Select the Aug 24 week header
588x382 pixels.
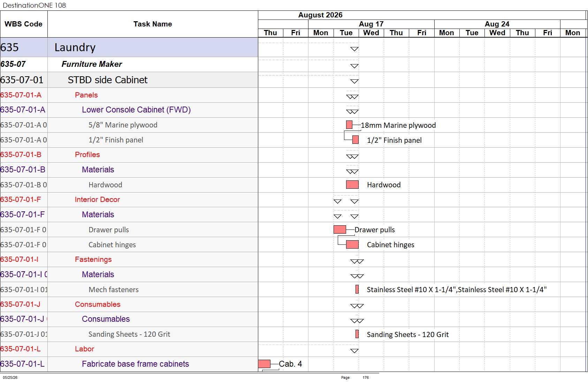[x=497, y=24]
